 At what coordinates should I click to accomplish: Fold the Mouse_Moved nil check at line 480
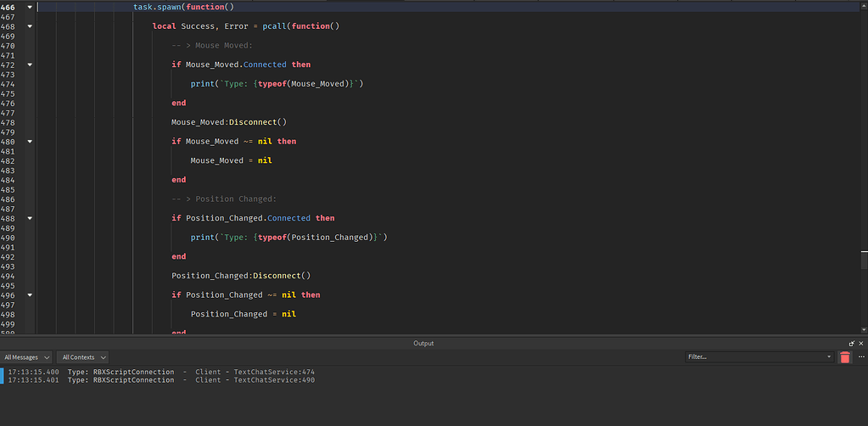click(31, 142)
